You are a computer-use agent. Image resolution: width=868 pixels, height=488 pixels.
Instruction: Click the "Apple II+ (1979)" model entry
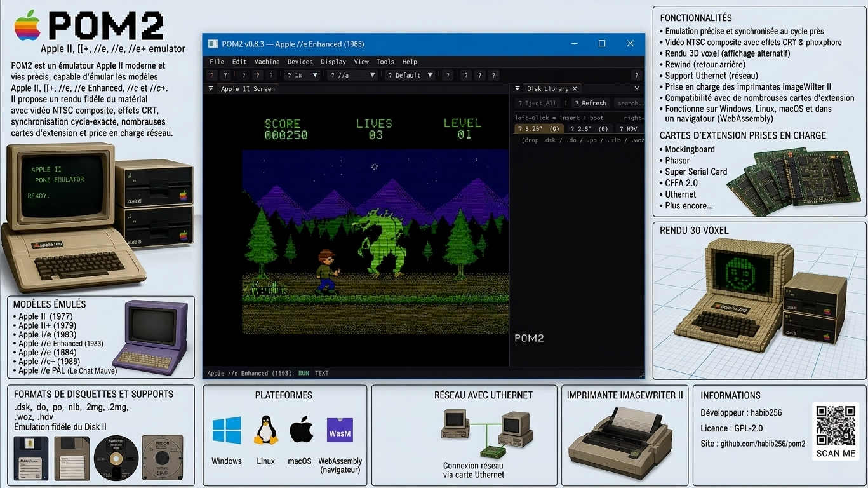coord(48,325)
